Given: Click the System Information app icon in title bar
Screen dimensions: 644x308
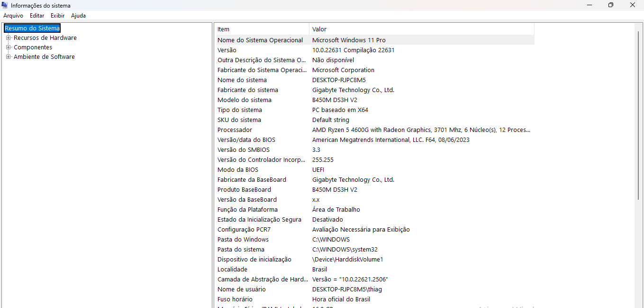Looking at the screenshot, I should pyautogui.click(x=5, y=5).
